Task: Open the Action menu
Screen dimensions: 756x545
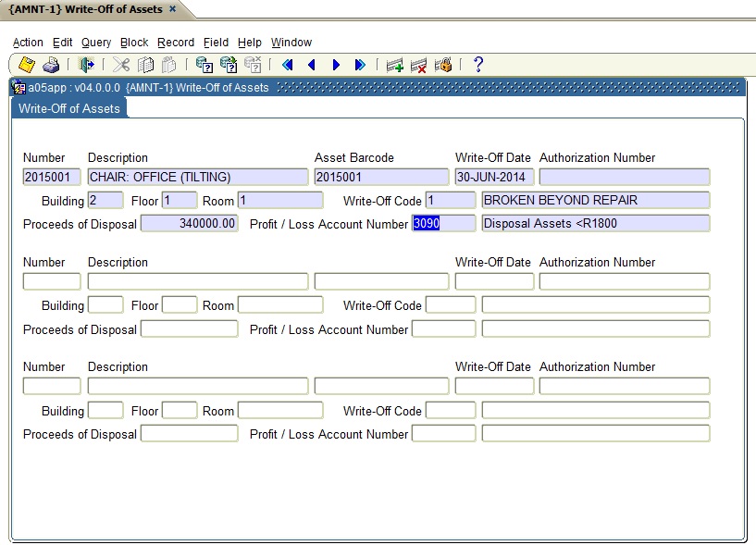Action: (x=28, y=43)
